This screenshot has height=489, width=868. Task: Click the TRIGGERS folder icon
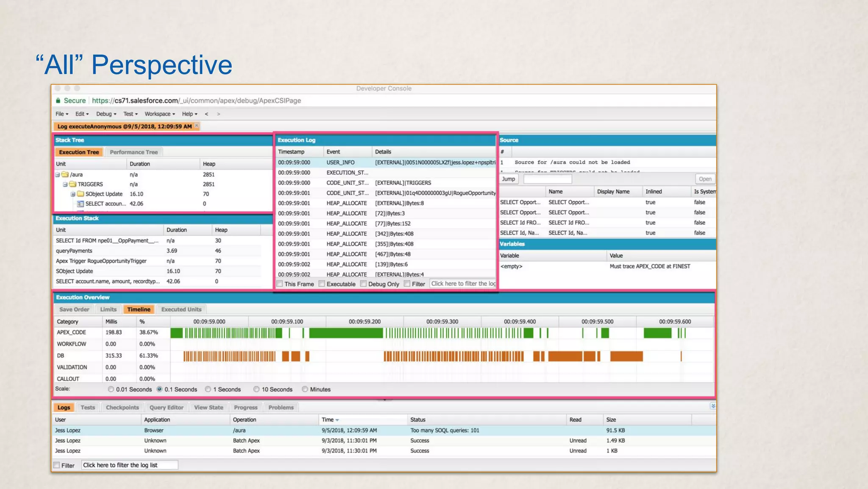pos(72,184)
